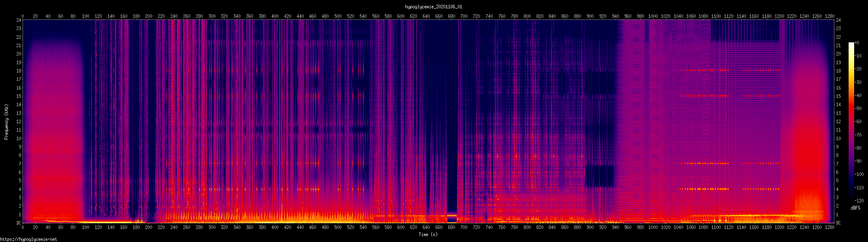This screenshot has width=868, height=242.
Task: Click the dashed 18 kHz tone near 1080 seconds
Action: tap(703, 71)
